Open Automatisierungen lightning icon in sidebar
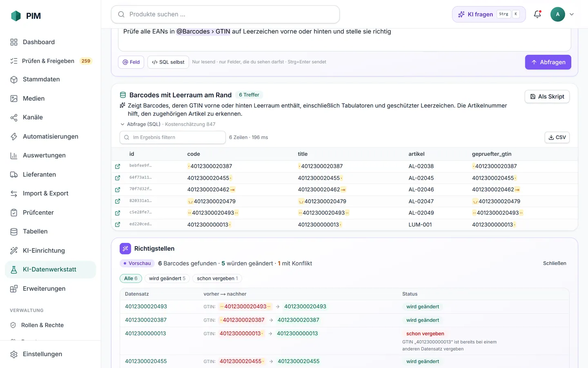 coord(14,137)
